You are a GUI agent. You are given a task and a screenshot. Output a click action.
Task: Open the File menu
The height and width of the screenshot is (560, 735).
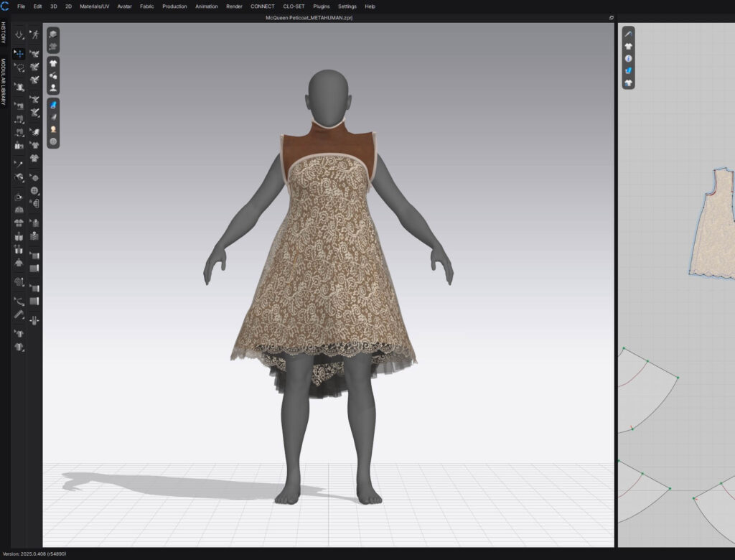coord(22,6)
